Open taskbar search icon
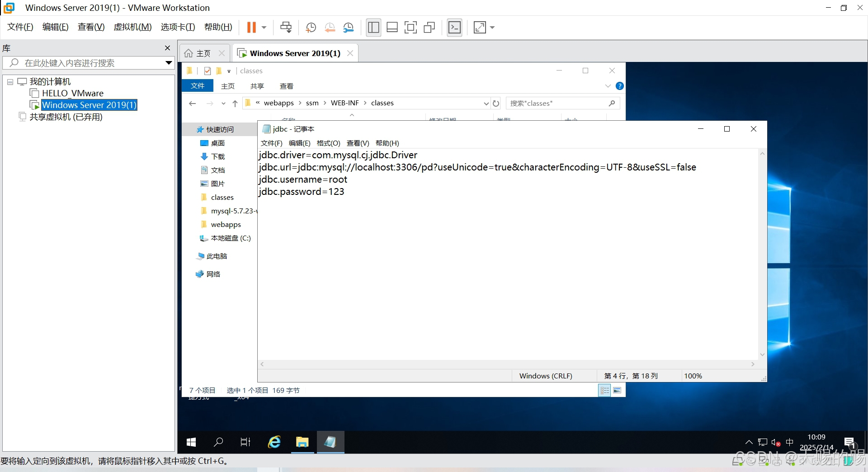Screen dimensions: 868x472 (x=218, y=442)
